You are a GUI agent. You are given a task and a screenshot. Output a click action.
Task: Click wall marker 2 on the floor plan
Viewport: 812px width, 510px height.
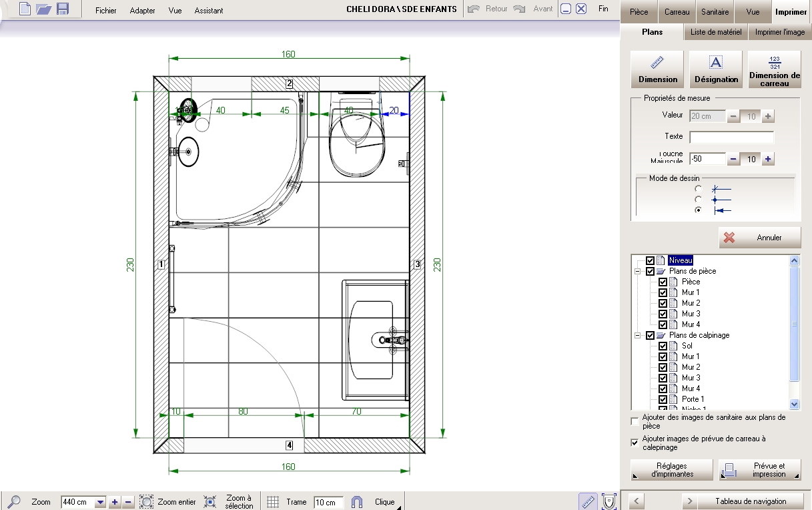(x=290, y=83)
